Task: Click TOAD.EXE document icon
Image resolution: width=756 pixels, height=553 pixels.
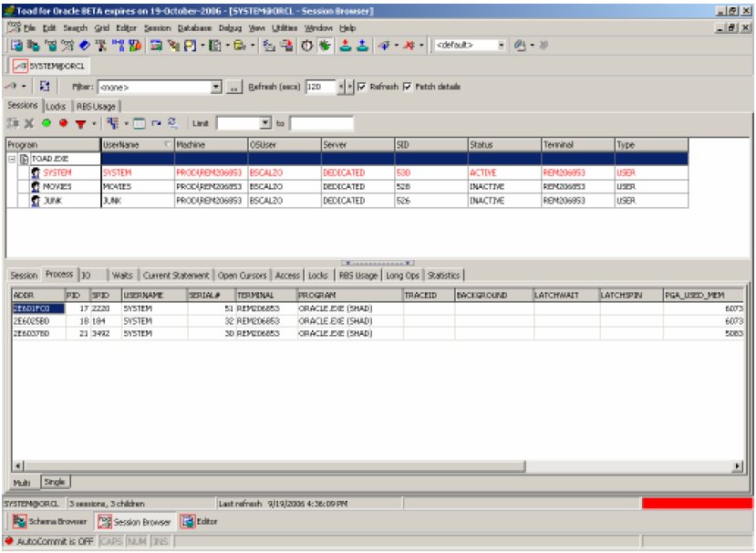Action: [x=24, y=159]
